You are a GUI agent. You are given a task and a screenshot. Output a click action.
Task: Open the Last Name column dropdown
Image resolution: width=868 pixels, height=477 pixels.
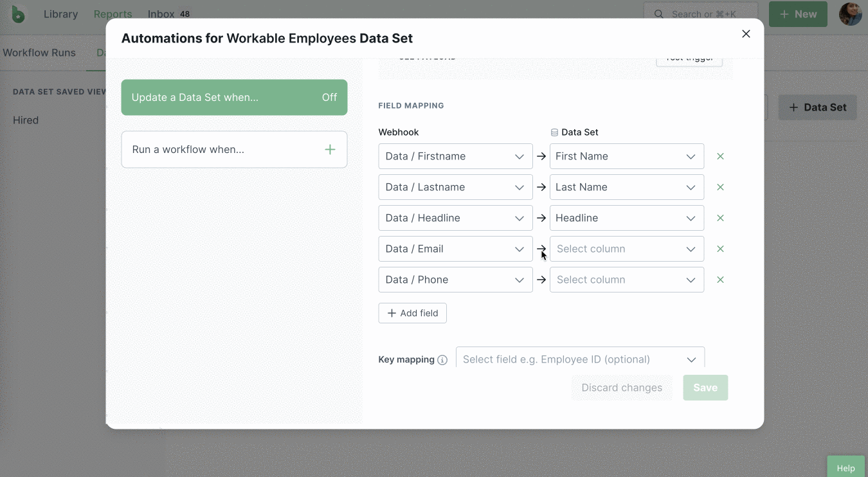click(x=627, y=187)
